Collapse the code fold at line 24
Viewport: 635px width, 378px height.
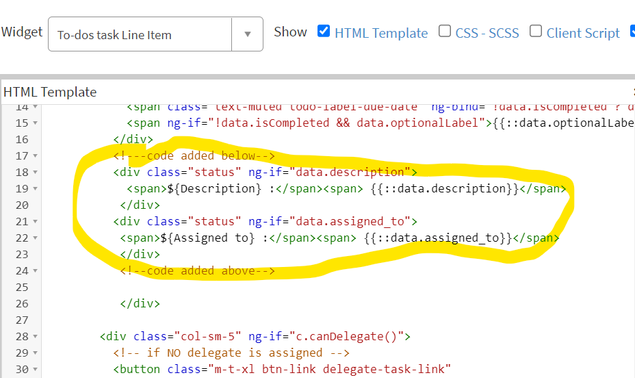point(35,271)
